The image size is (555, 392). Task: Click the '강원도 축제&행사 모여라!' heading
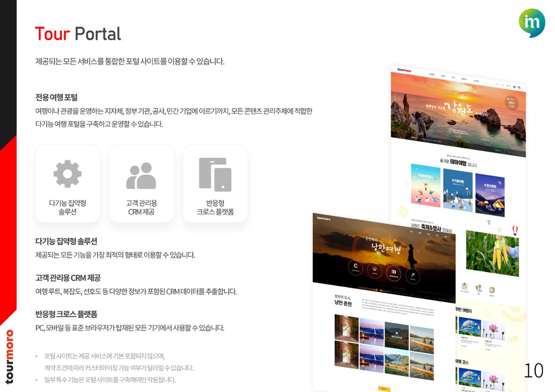(431, 228)
